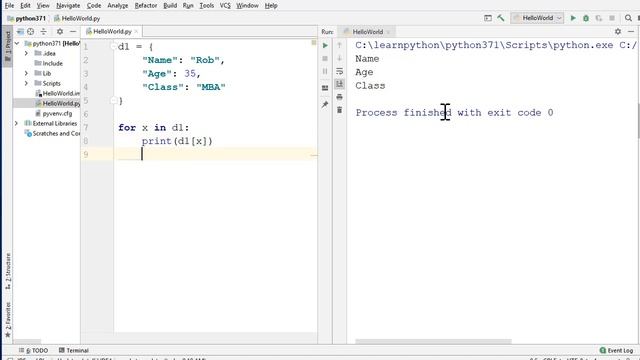Hide the Project panel with the minus icon
640x360 pixels.
point(73,31)
